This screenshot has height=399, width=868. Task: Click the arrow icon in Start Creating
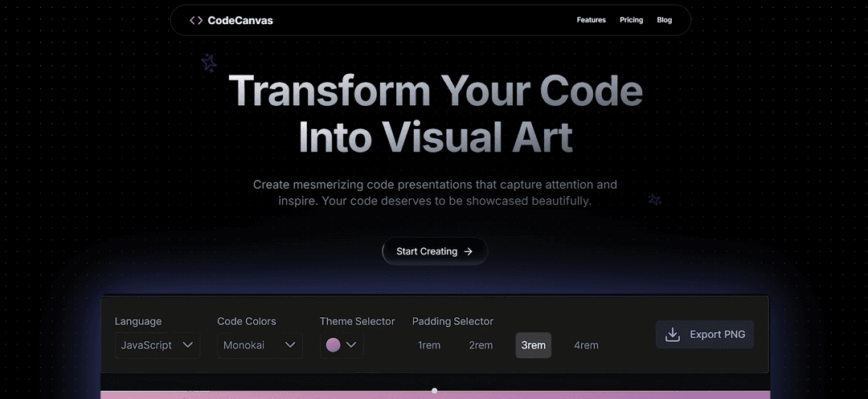pyautogui.click(x=469, y=251)
